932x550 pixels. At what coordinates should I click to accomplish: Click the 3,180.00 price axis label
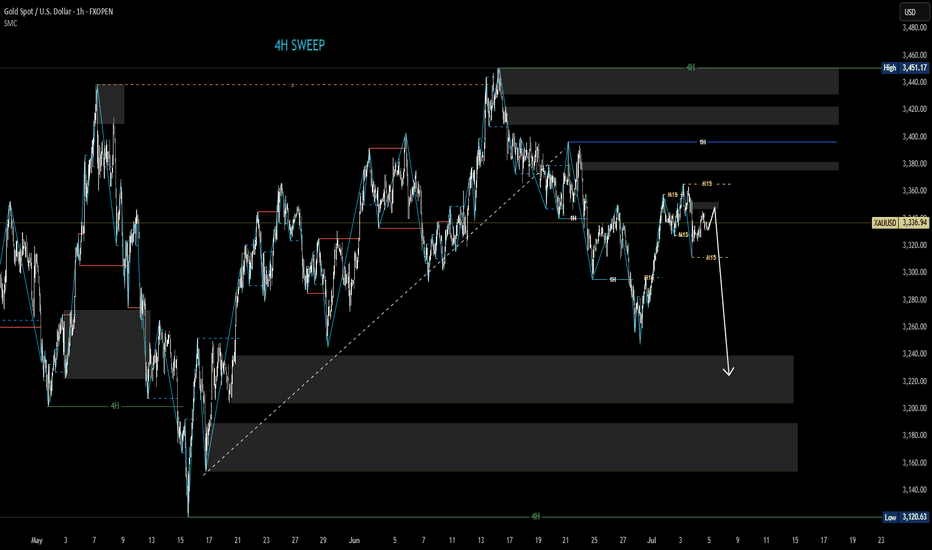[x=914, y=435]
